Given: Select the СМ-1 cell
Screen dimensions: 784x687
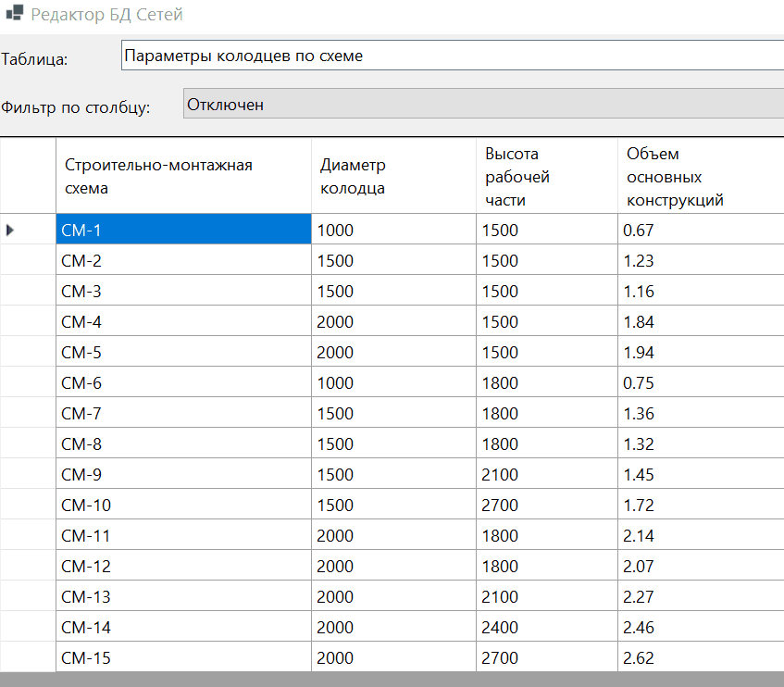Looking at the screenshot, I should tap(183, 230).
